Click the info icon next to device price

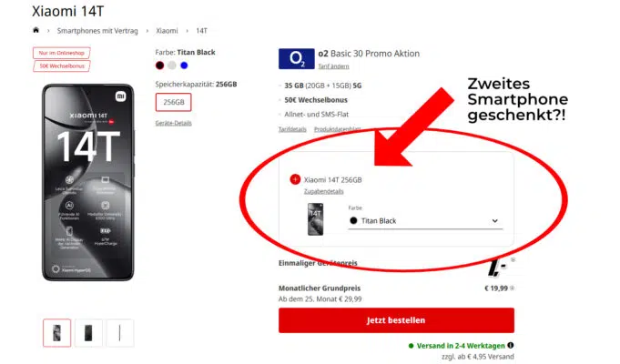click(x=513, y=260)
